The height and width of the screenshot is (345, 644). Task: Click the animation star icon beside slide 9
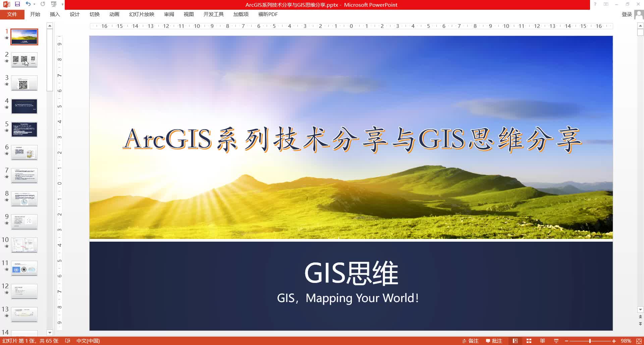coord(6,223)
